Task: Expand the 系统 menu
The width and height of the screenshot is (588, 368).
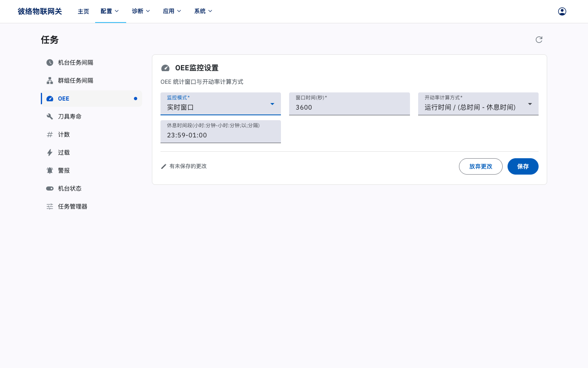Action: click(203, 11)
